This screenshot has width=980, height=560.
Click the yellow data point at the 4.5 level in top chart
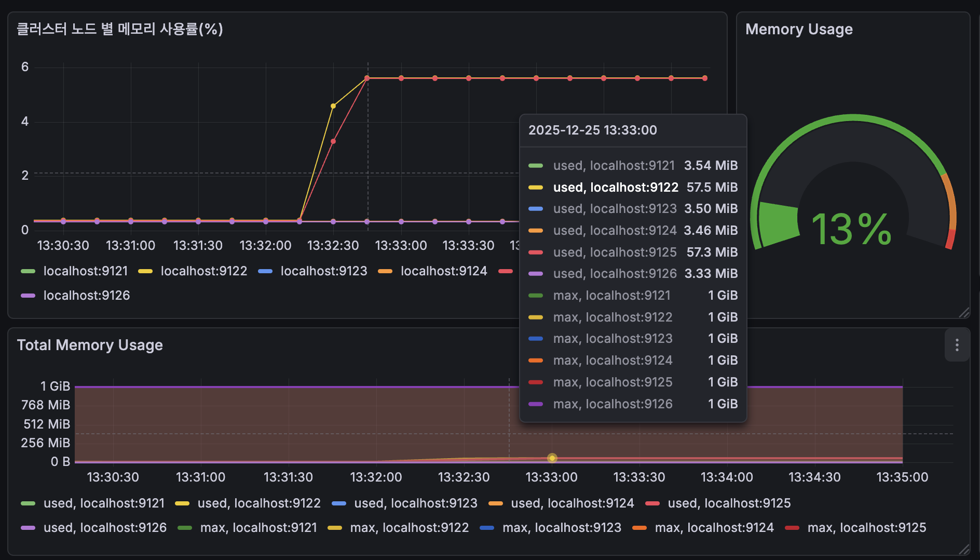[x=333, y=106]
